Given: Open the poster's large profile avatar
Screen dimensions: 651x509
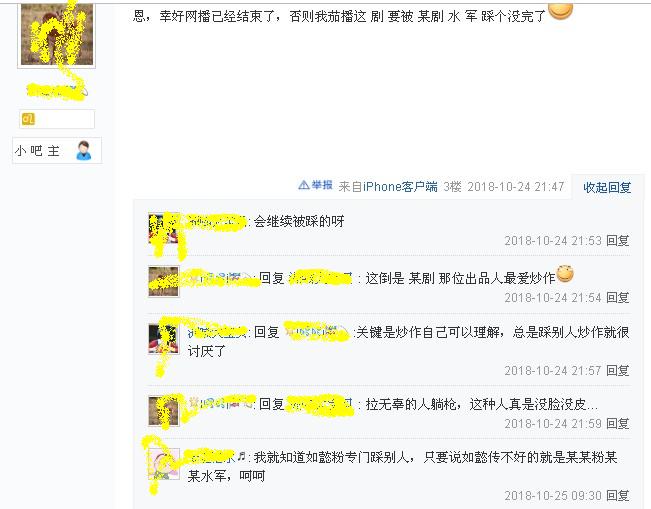Looking at the screenshot, I should click(56, 35).
